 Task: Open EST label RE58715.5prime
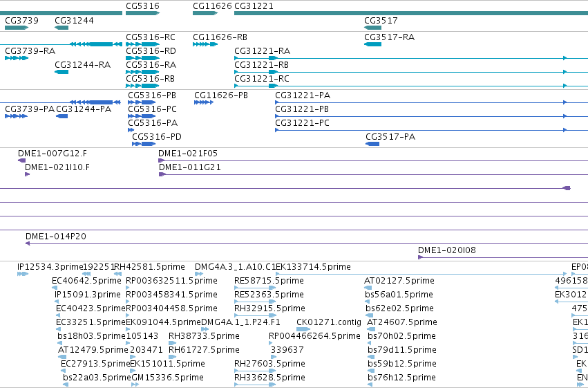[269, 281]
